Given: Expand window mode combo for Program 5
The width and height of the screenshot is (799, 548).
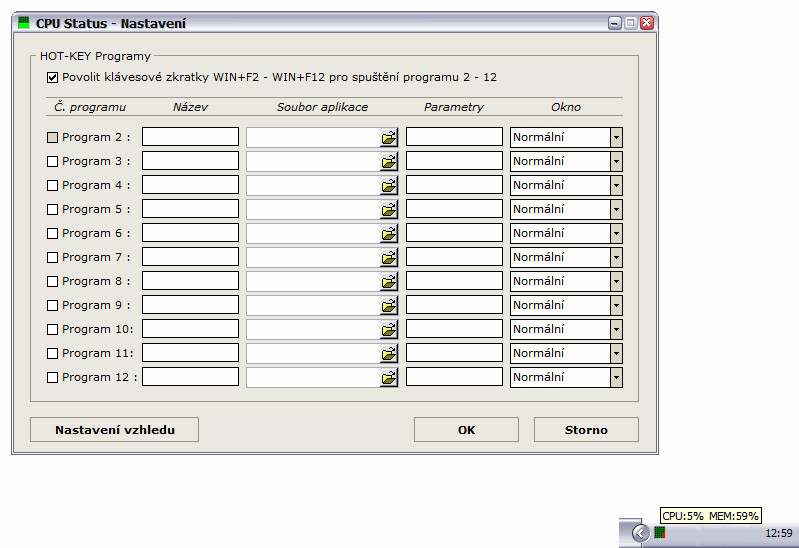Looking at the screenshot, I should (x=616, y=210).
